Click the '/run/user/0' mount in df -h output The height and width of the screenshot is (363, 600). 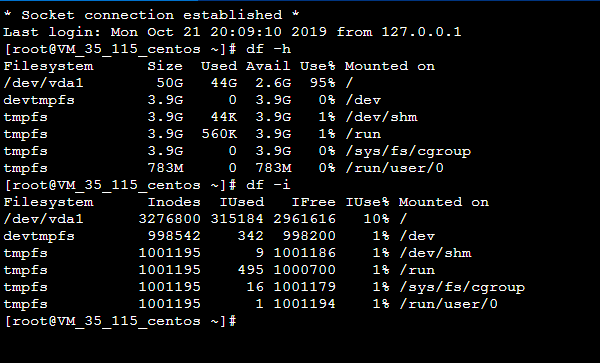(395, 168)
